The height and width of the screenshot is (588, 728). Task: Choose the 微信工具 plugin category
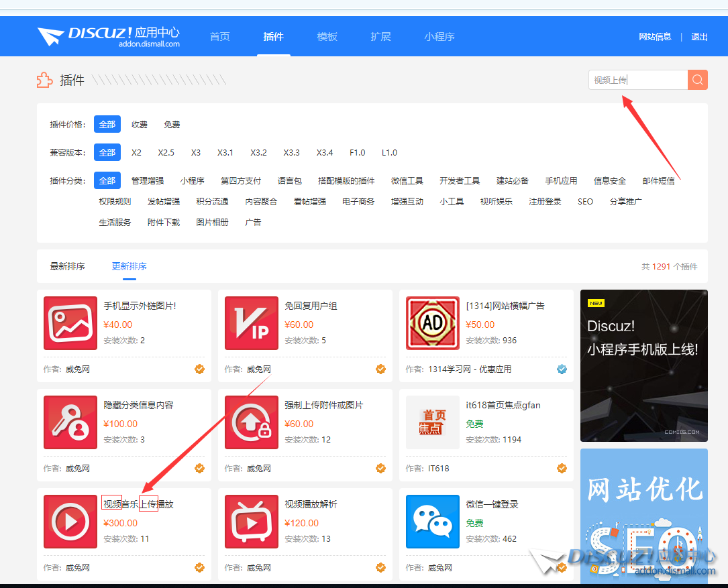click(x=407, y=181)
